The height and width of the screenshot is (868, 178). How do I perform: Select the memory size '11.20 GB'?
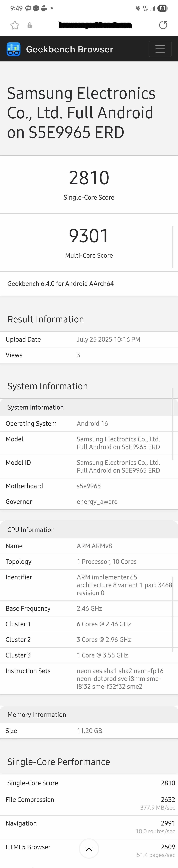point(89,731)
